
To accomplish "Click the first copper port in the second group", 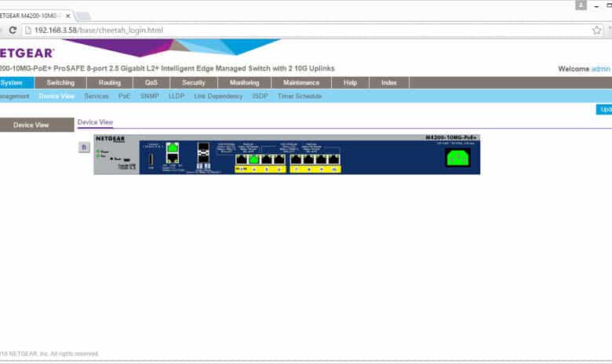I will pos(297,159).
